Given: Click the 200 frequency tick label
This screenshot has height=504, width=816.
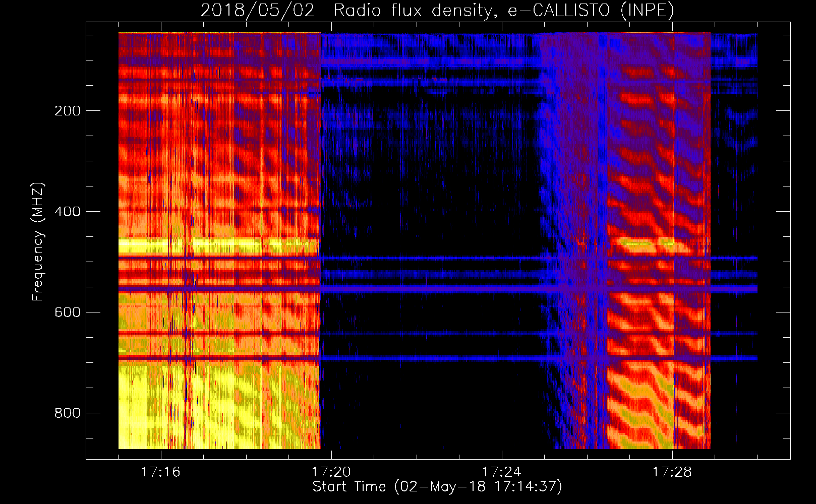Looking at the screenshot, I should (x=68, y=111).
